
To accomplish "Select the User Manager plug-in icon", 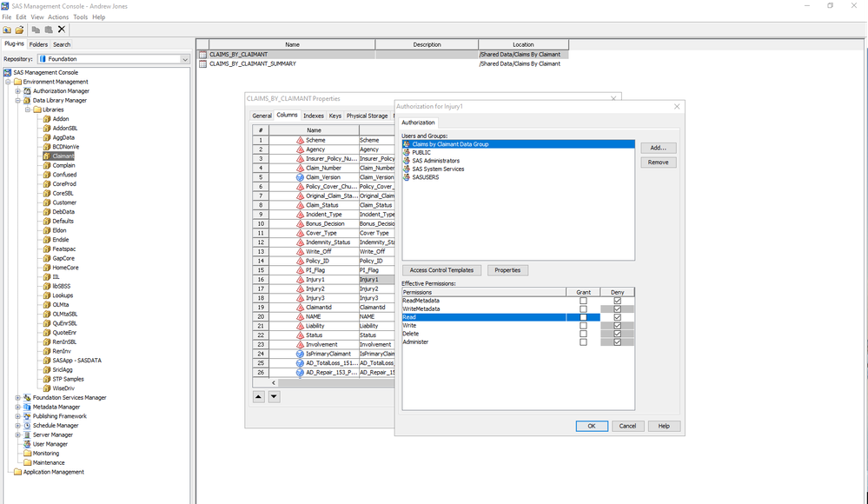I will coord(27,444).
